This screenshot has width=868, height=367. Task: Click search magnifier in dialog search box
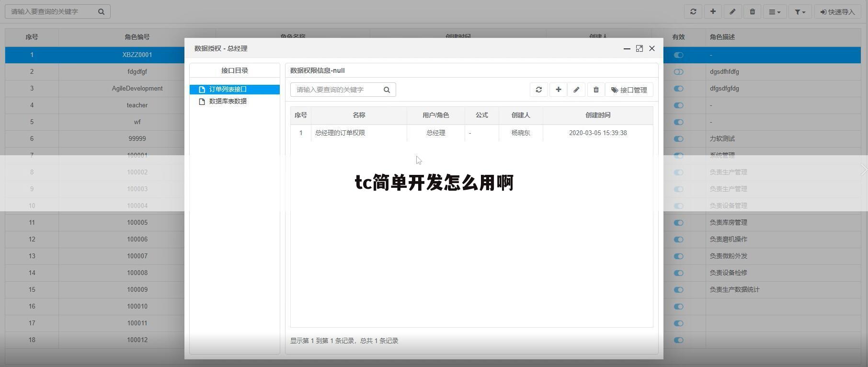coord(387,90)
